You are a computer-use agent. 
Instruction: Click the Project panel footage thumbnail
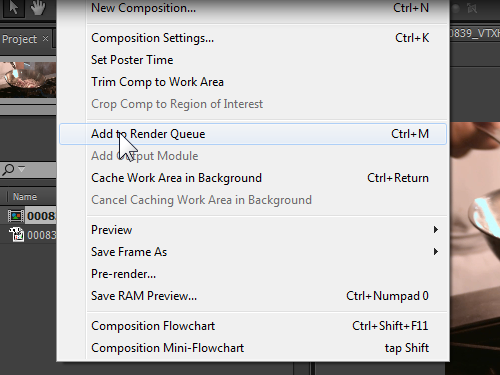pos(28,80)
